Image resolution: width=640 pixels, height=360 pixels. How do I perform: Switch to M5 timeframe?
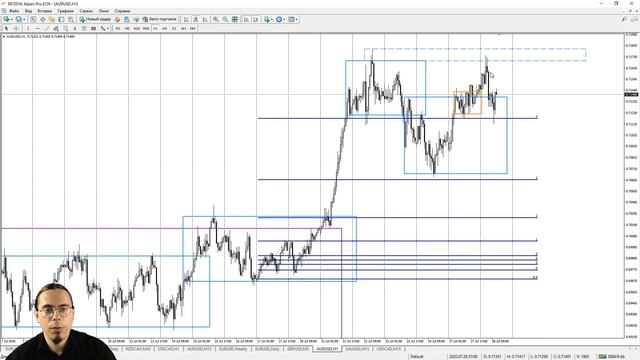click(x=127, y=28)
